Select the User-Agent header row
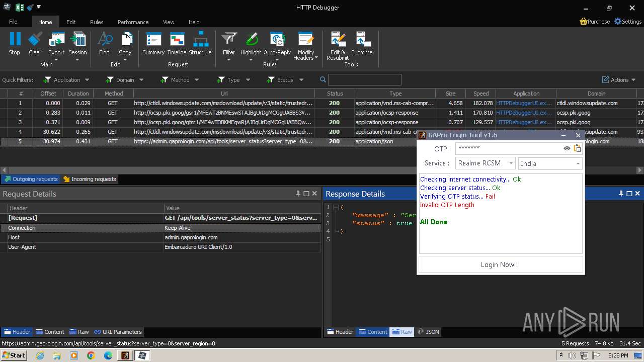This screenshot has height=362, width=644. (x=160, y=247)
